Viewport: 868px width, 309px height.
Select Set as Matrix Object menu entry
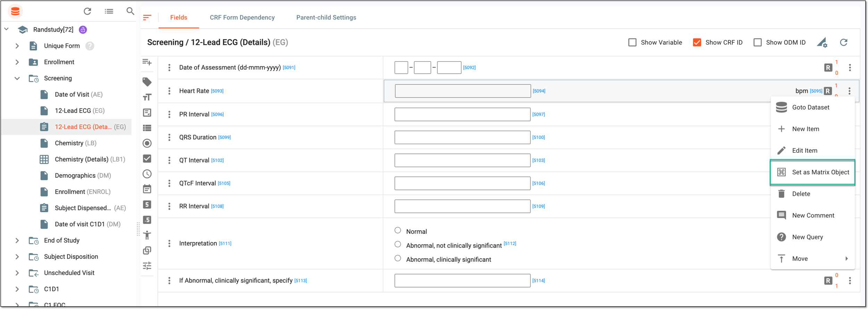812,172
